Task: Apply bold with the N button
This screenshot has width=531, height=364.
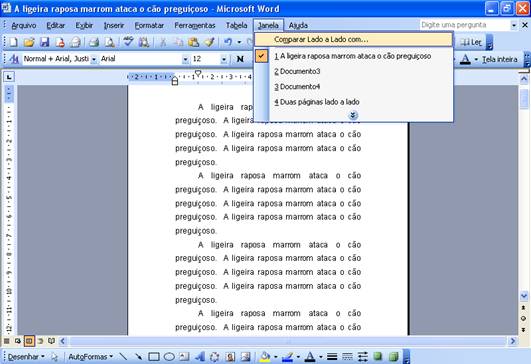Action: click(x=240, y=59)
